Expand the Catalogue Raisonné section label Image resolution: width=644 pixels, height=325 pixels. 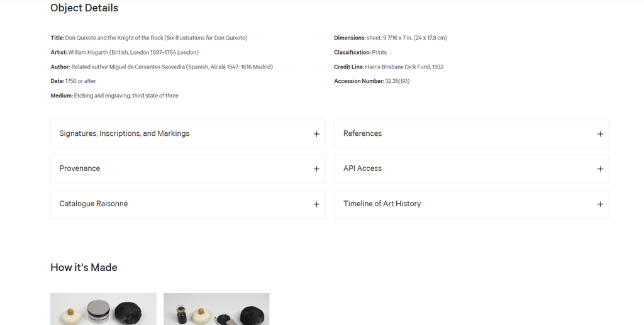pos(94,204)
